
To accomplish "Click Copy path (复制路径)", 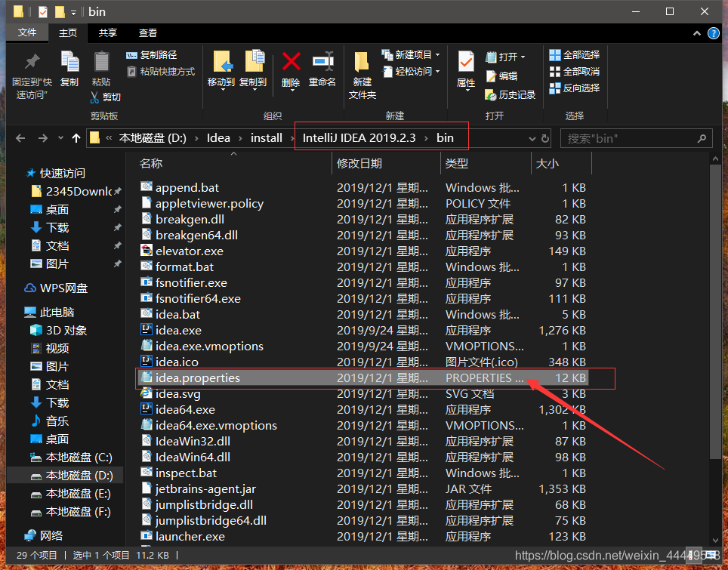I will tap(152, 55).
